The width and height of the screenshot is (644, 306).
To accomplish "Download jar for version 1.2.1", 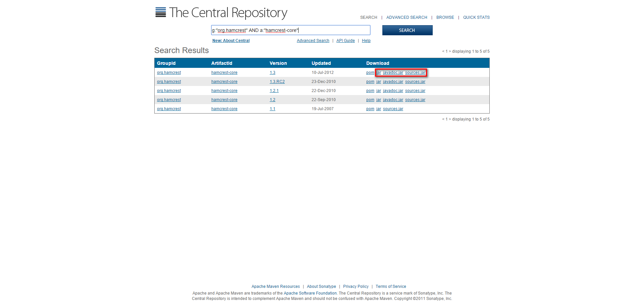I will click(379, 91).
